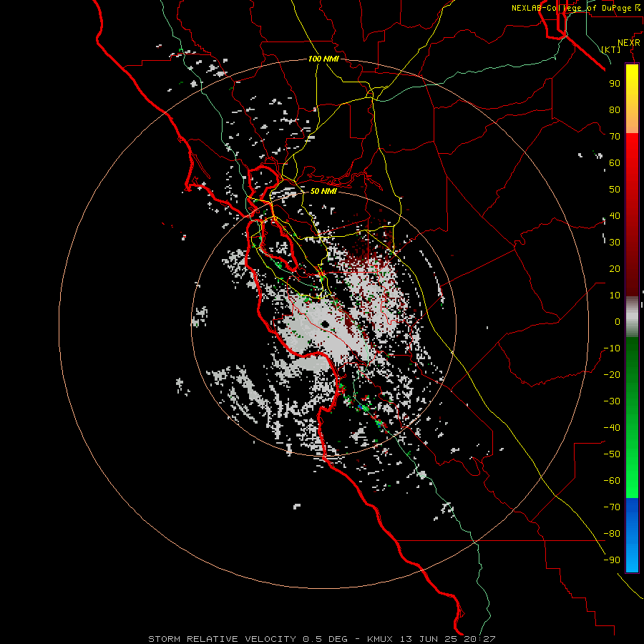This screenshot has height=644, width=644.
Task: Click the 30 value on the velocity scale
Action: pyautogui.click(x=615, y=243)
